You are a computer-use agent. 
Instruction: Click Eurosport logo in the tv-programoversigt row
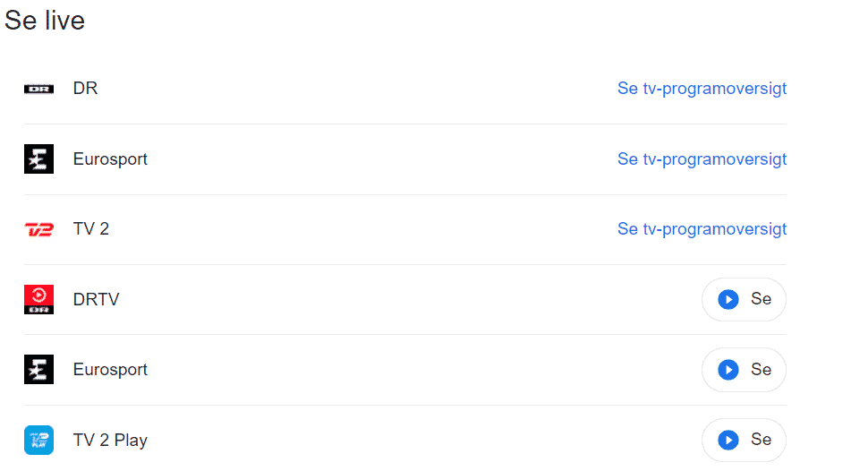[x=38, y=159]
